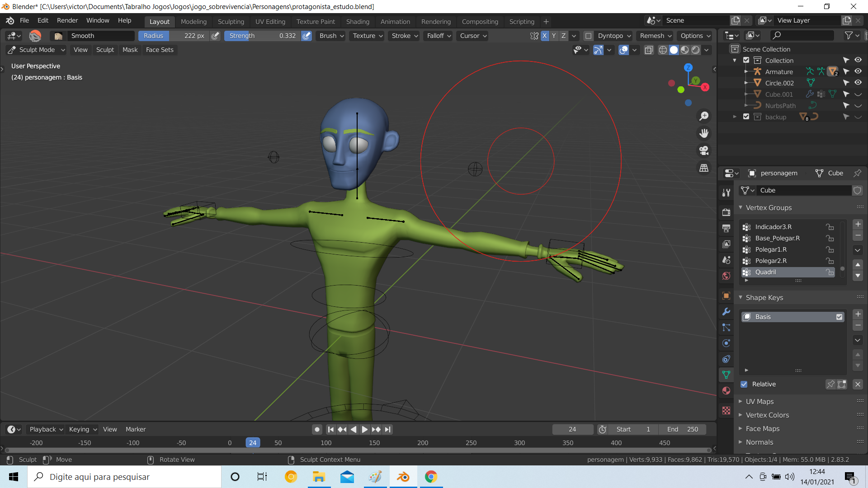The width and height of the screenshot is (868, 488).
Task: Select wireframe viewport shading icon
Action: [663, 50]
